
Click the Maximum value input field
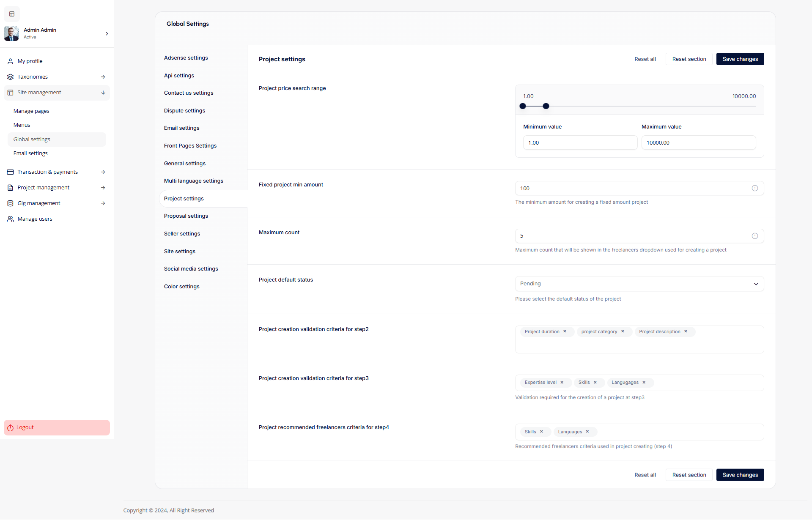[x=698, y=142]
